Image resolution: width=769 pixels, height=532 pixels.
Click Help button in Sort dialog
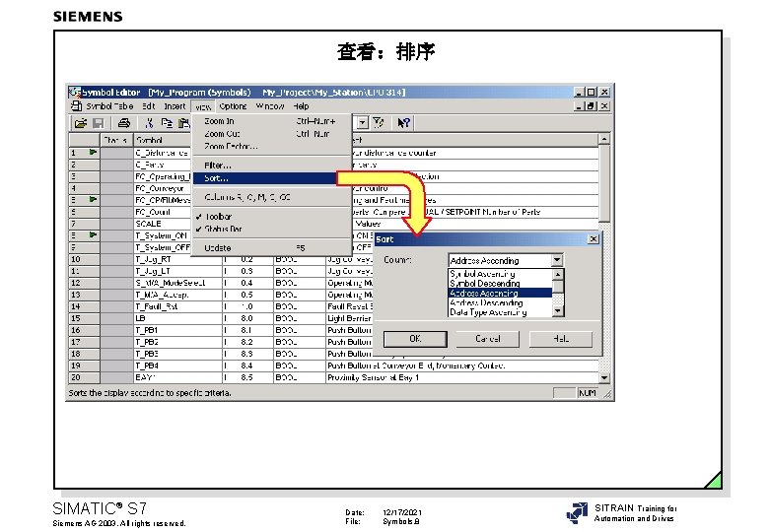pos(561,339)
